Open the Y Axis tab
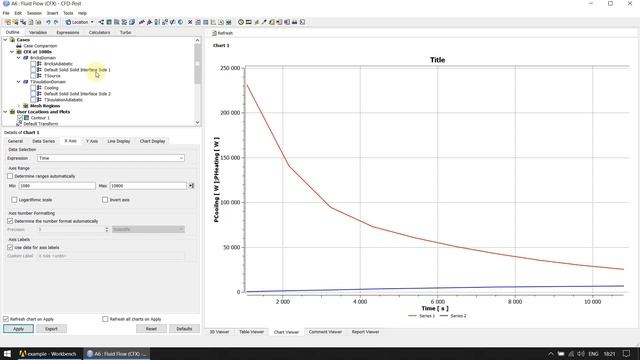Viewport: 640px width, 360px height. pyautogui.click(x=92, y=141)
